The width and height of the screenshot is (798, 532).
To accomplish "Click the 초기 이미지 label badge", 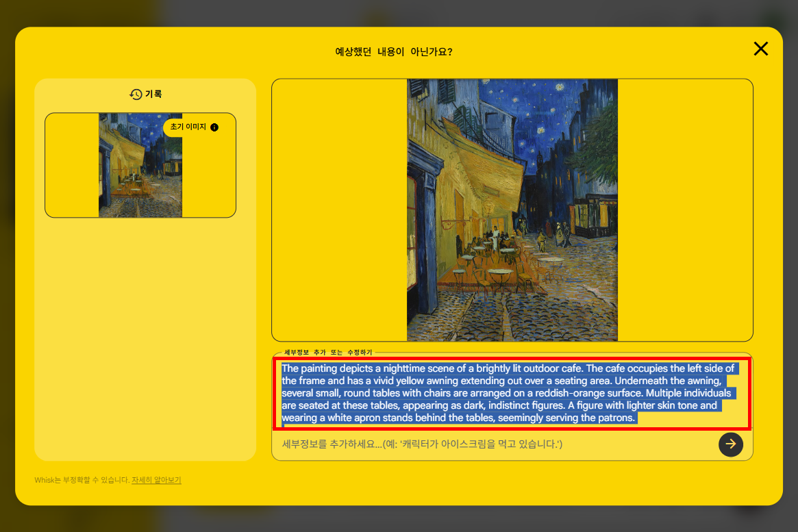I will click(194, 127).
